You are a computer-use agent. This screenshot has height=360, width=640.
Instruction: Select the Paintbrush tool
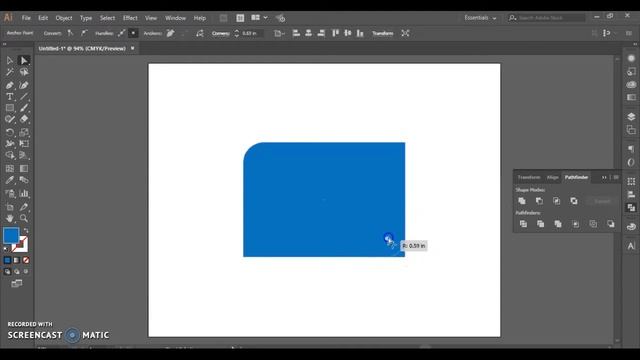(24, 108)
